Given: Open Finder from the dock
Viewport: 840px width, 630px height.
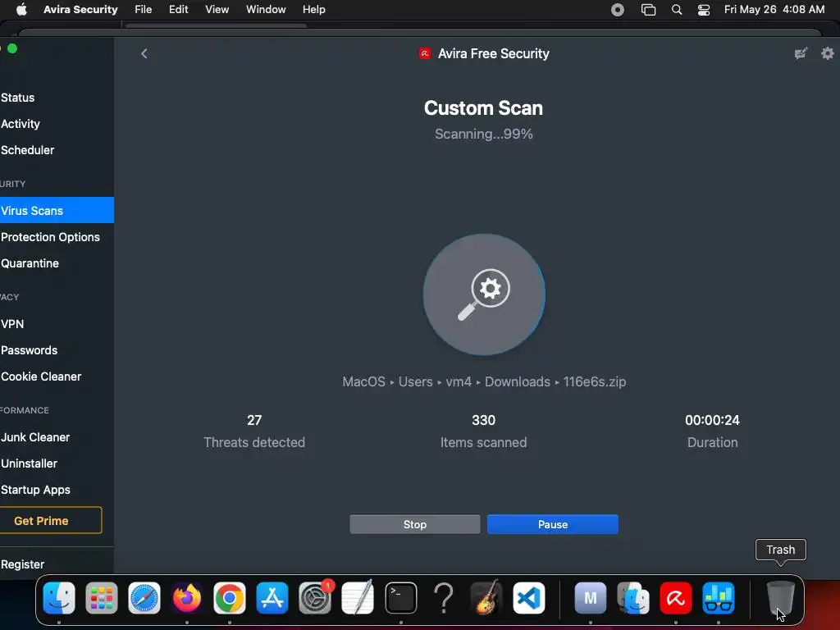Looking at the screenshot, I should 59,598.
